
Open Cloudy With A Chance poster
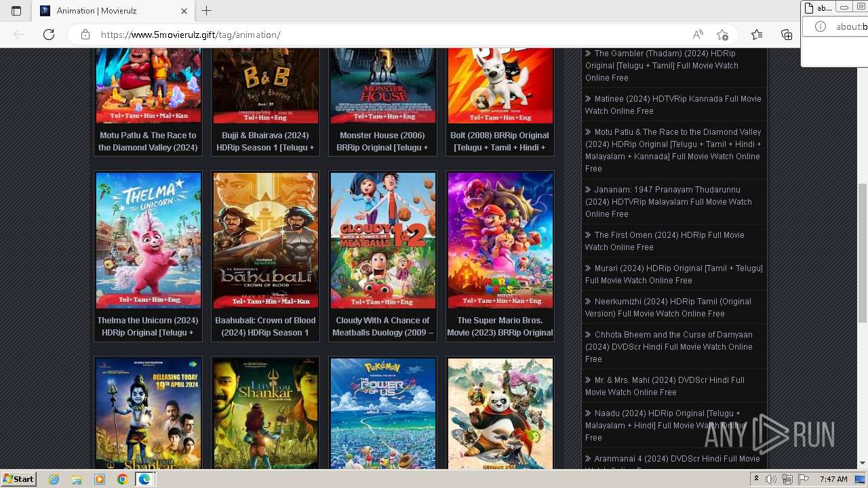pyautogui.click(x=383, y=240)
